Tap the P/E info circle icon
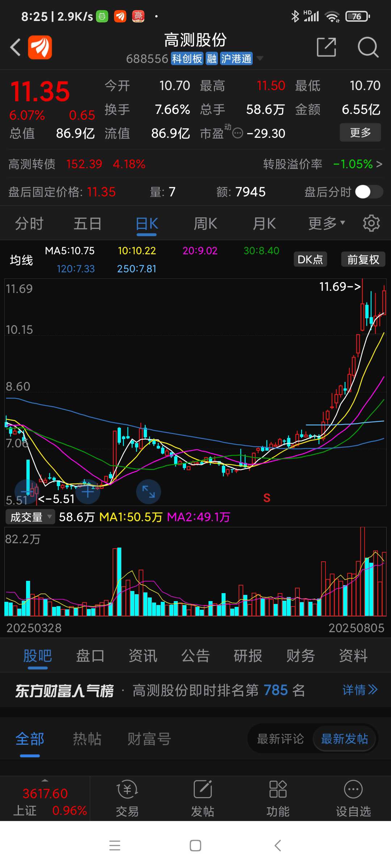 click(237, 133)
